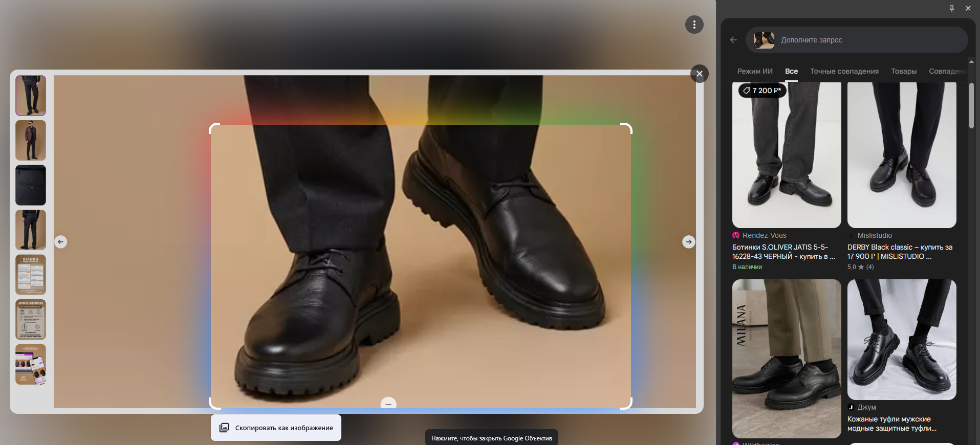The image size is (980, 445).
Task: Click the 'В наличии' availability text
Action: (x=747, y=267)
